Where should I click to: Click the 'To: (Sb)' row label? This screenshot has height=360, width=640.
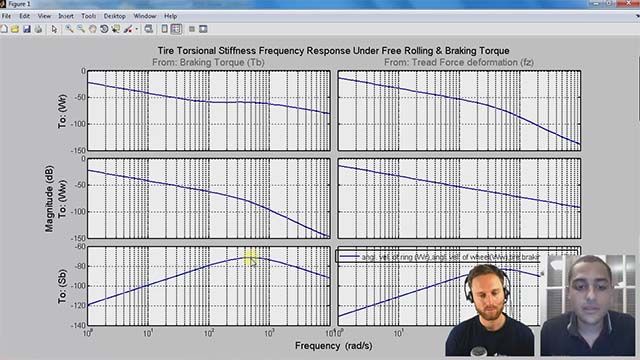[62, 287]
